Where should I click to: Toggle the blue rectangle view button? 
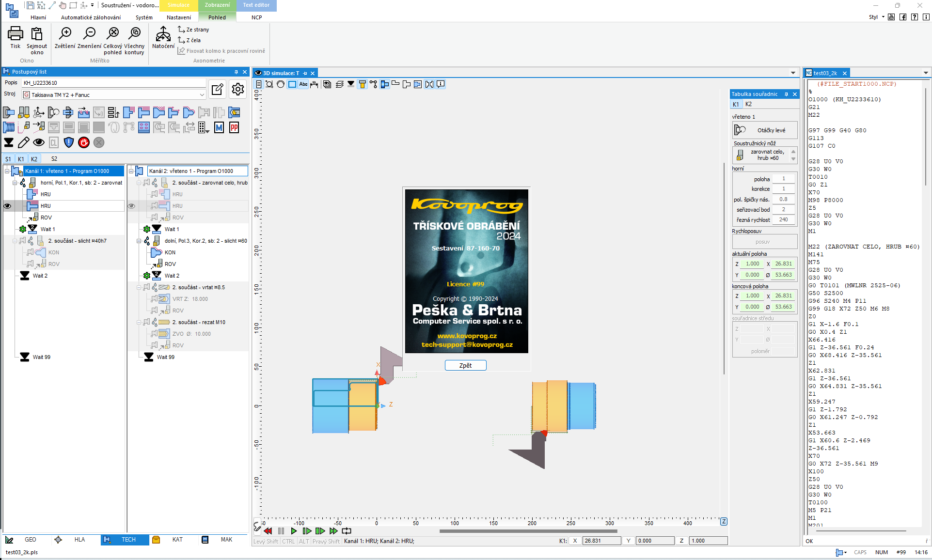(x=292, y=84)
